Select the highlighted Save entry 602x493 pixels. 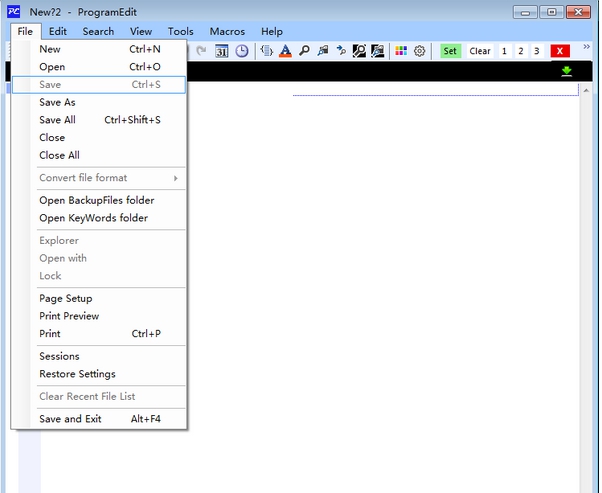[99, 84]
